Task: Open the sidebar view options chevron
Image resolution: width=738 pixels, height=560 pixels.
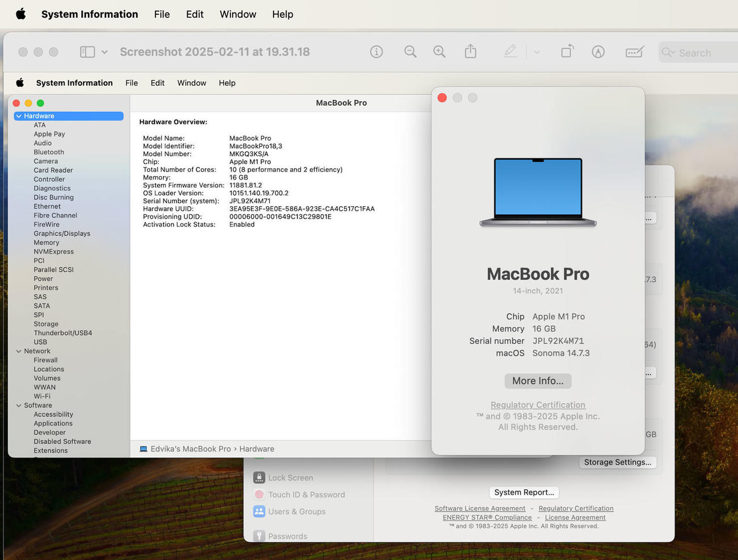Action: 104,52
